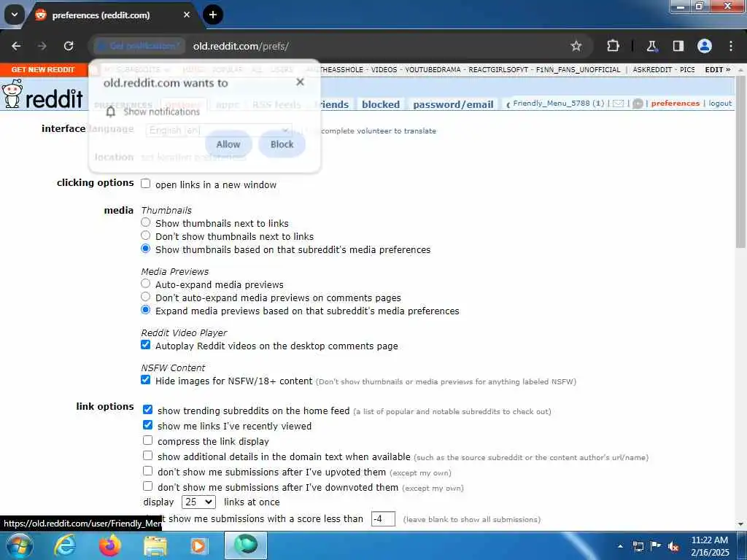The image size is (747, 560).
Task: Click the address bar URL field
Action: point(376,46)
